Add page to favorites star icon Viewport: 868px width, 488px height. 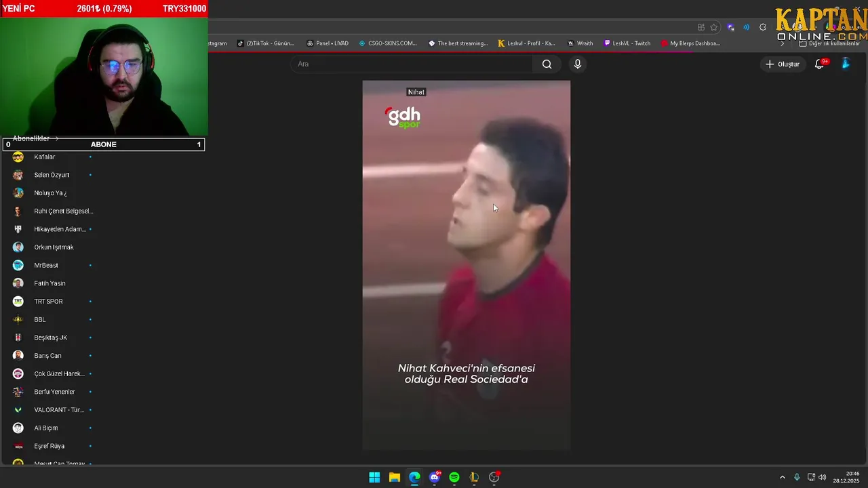pyautogui.click(x=713, y=27)
